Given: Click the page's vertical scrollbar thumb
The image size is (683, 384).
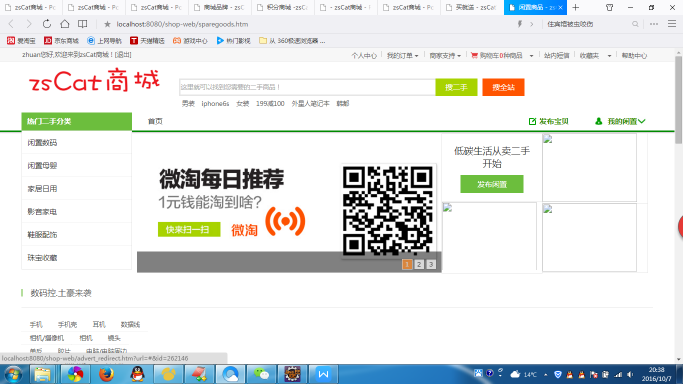Looking at the screenshot, I should [679, 100].
